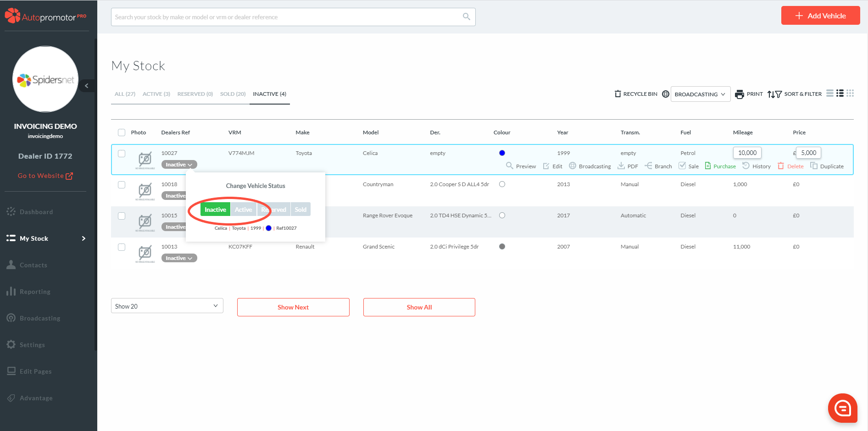Open the Broadcasting dropdown

point(700,94)
